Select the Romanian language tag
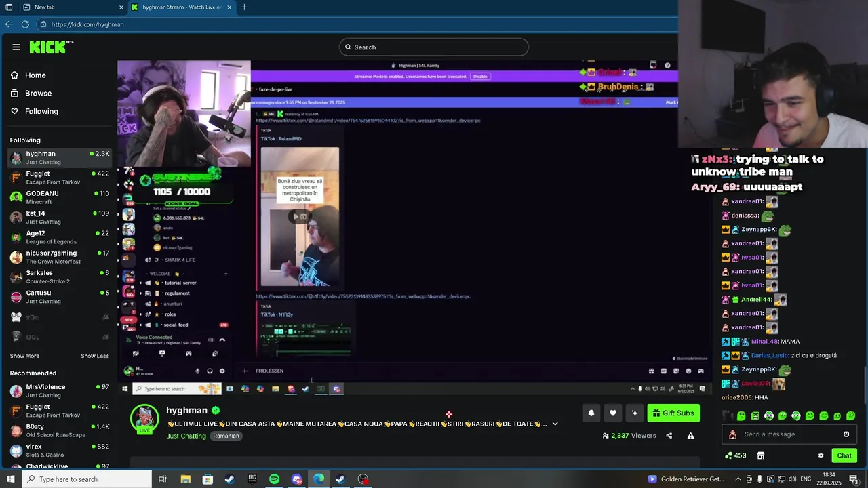The image size is (868, 488). pos(226,436)
